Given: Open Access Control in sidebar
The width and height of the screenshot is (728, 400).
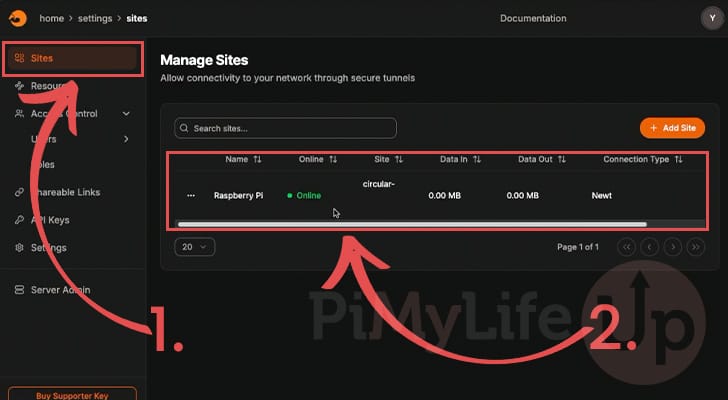Looking at the screenshot, I should coord(72,114).
